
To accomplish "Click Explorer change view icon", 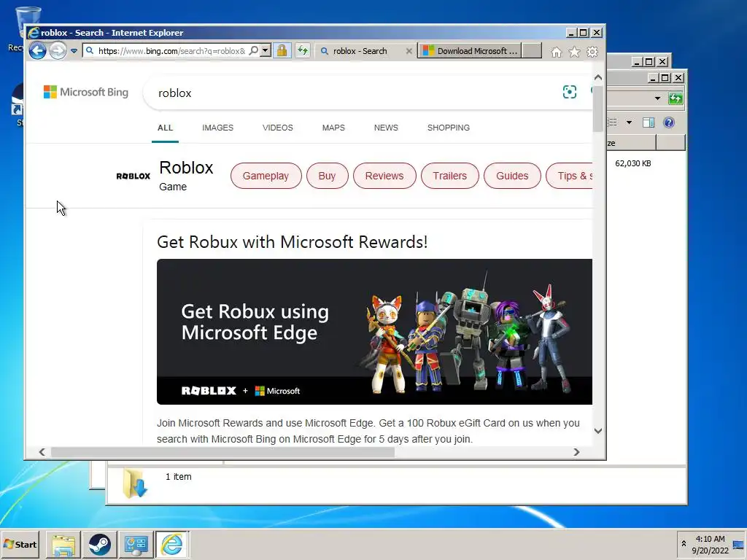I will point(613,122).
